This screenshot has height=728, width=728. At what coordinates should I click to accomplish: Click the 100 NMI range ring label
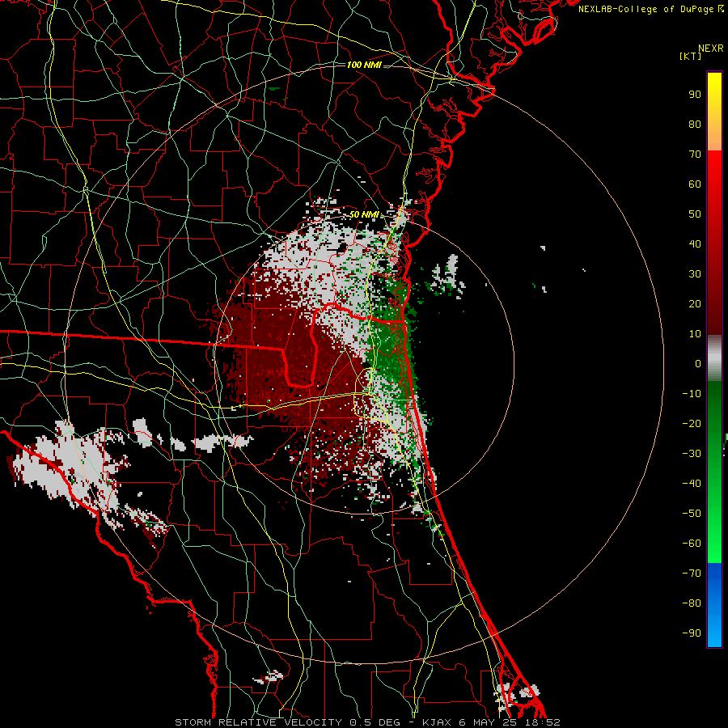click(x=364, y=65)
